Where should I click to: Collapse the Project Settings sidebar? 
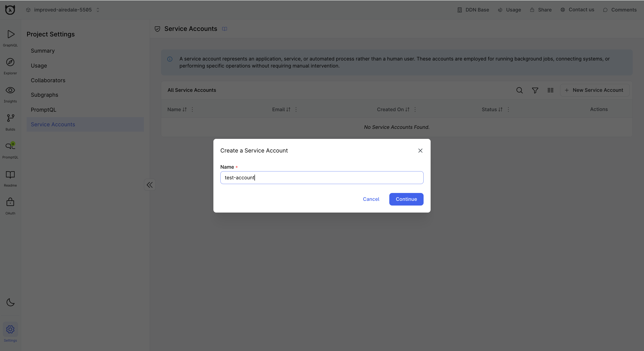(x=149, y=185)
